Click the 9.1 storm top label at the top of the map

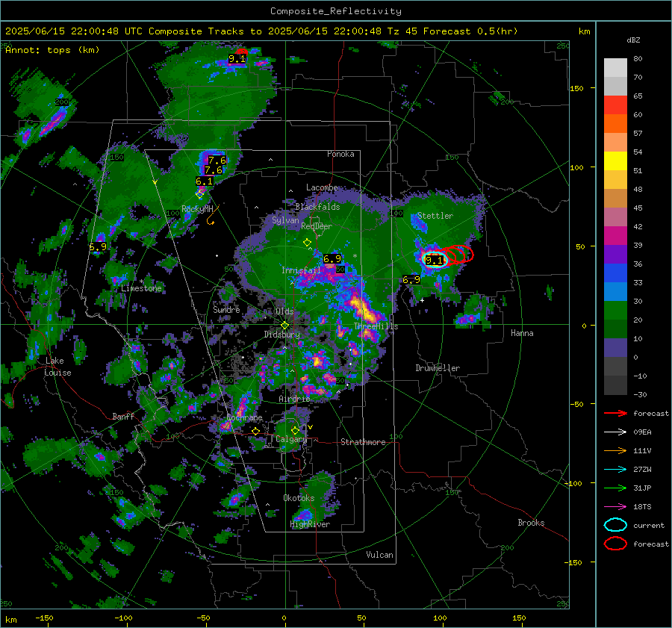237,59
